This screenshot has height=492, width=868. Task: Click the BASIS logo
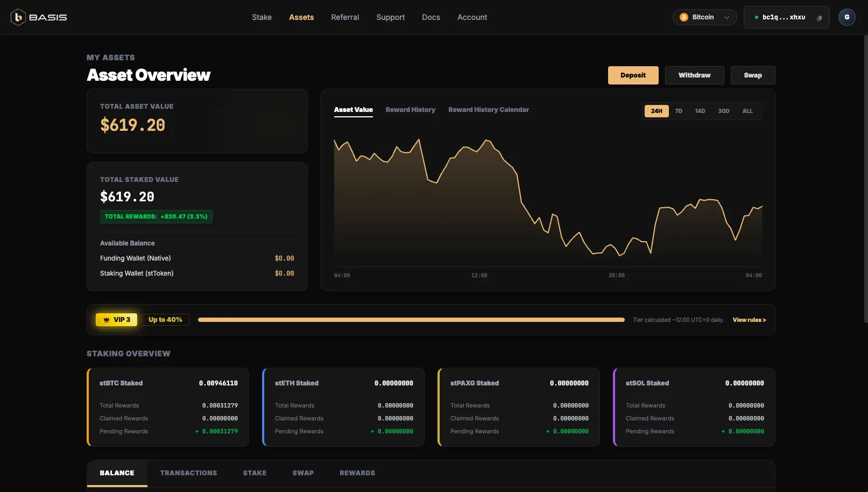coord(39,17)
